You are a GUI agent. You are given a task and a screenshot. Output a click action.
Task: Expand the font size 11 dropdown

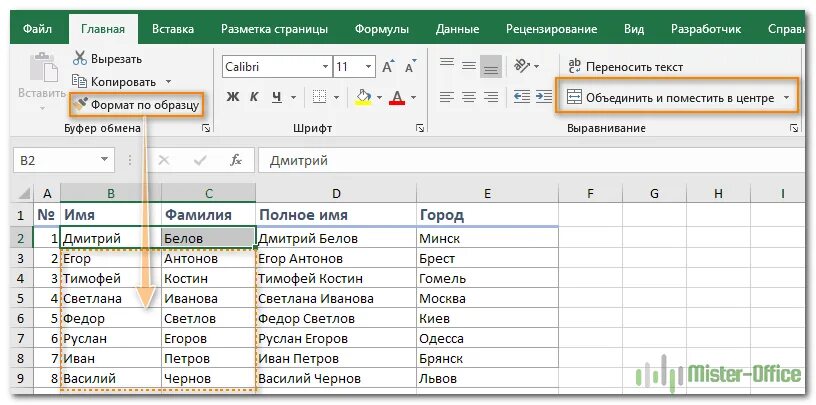(x=369, y=67)
